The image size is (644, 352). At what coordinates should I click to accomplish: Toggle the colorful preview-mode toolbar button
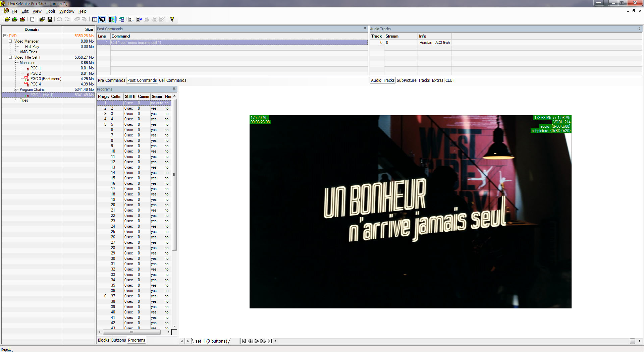(112, 19)
